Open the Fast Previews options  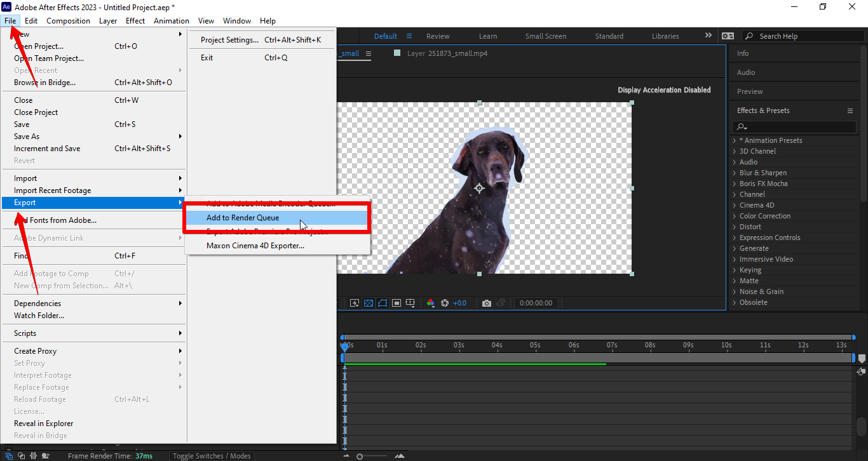(x=355, y=303)
